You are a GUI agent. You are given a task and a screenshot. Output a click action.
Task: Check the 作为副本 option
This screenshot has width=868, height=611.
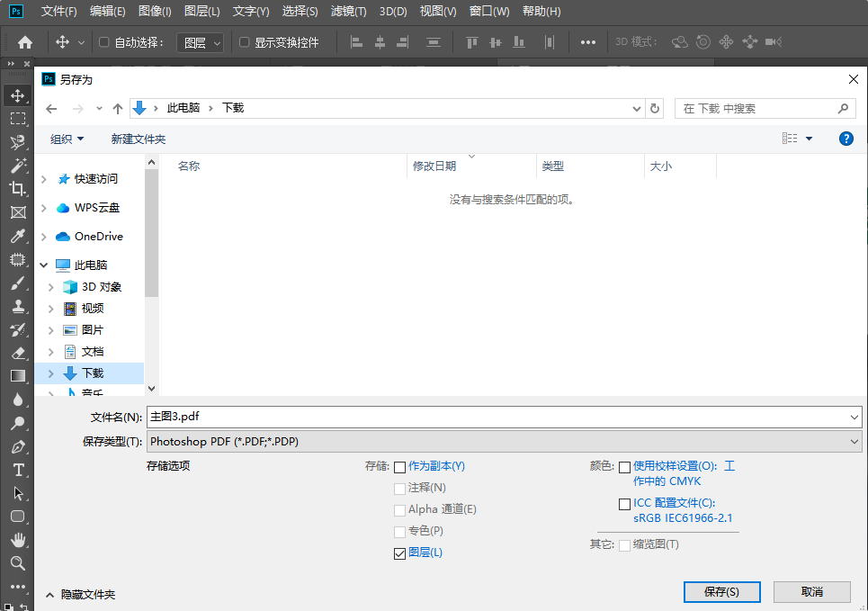pos(399,467)
